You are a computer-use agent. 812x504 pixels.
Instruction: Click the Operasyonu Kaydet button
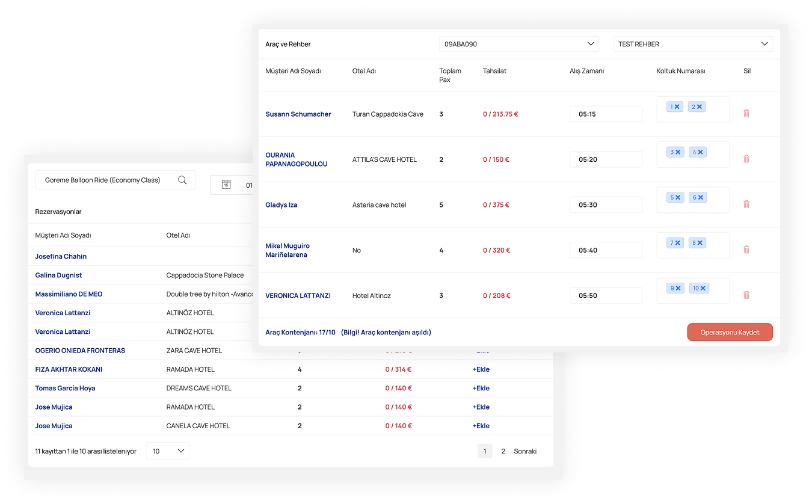pos(730,333)
